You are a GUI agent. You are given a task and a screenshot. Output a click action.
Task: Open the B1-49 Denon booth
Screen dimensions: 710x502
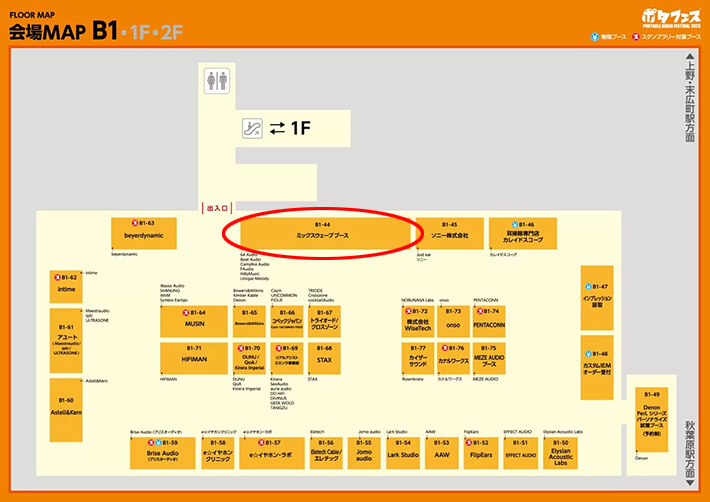coord(652,419)
